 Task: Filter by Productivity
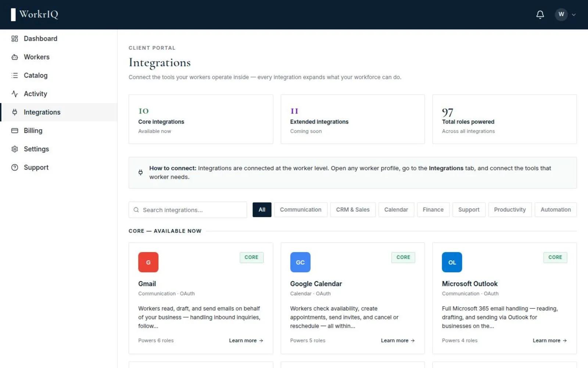coord(510,210)
